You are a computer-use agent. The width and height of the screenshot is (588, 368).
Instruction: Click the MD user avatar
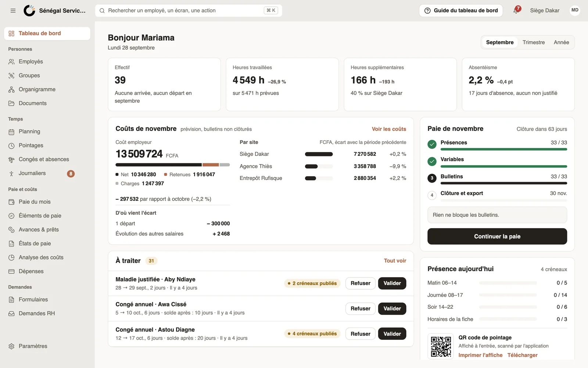click(x=575, y=10)
